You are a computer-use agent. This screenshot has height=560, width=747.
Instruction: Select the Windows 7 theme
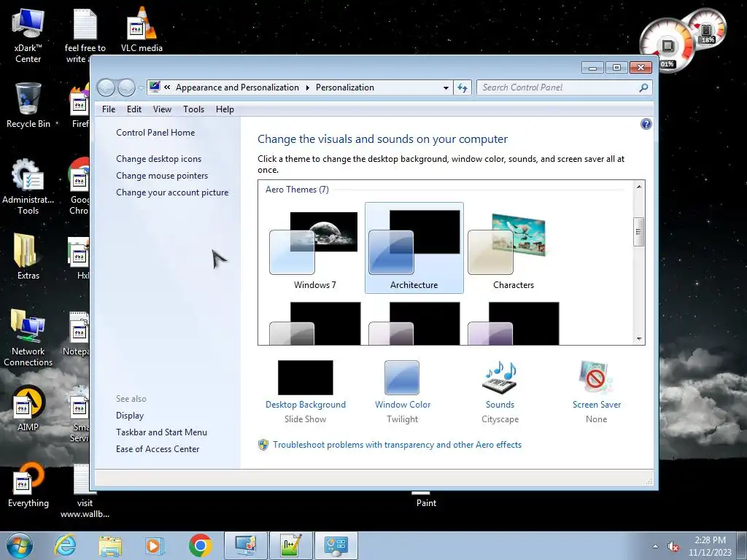click(315, 248)
